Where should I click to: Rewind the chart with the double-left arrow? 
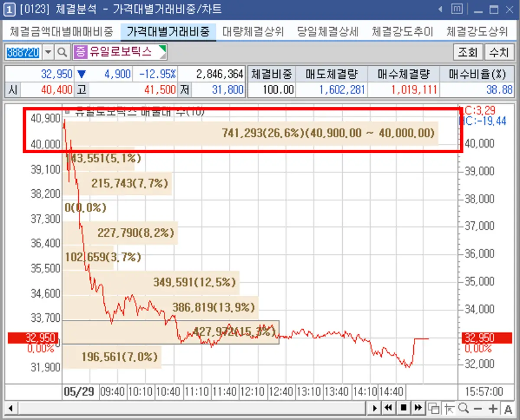[x=388, y=408]
